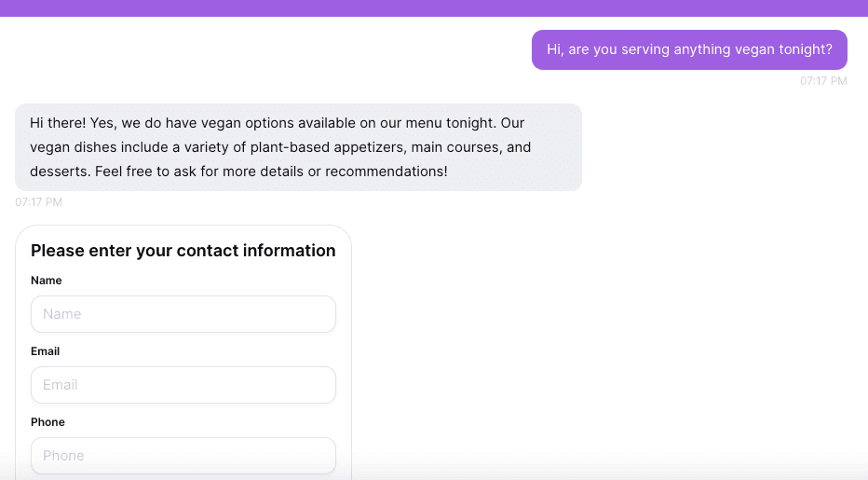The height and width of the screenshot is (480, 868).
Task: Click "Hi, are you serving" text in bubble
Action: coord(609,50)
